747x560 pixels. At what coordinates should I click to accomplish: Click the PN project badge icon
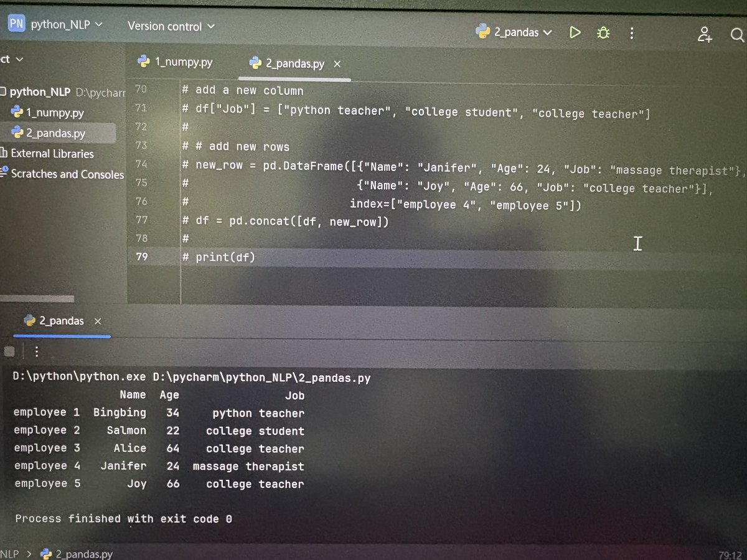[16, 25]
